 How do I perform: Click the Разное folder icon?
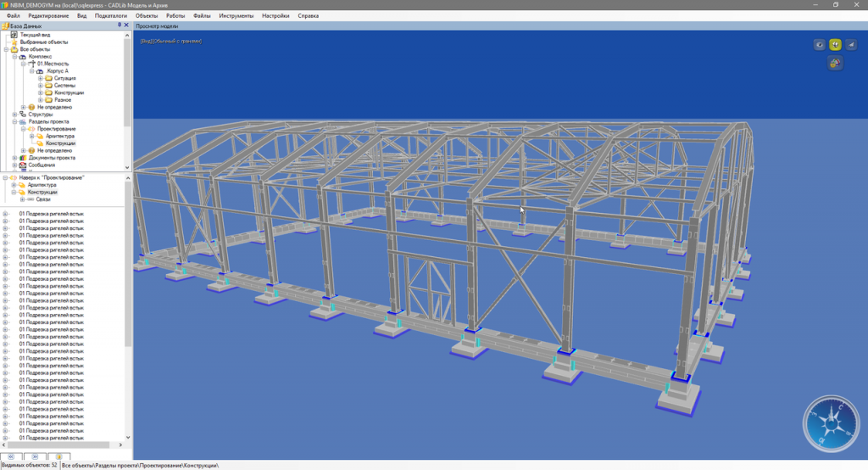[x=48, y=100]
